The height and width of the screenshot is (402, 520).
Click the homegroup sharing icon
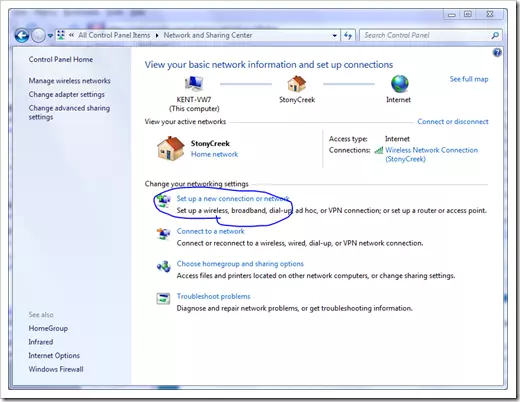163,266
